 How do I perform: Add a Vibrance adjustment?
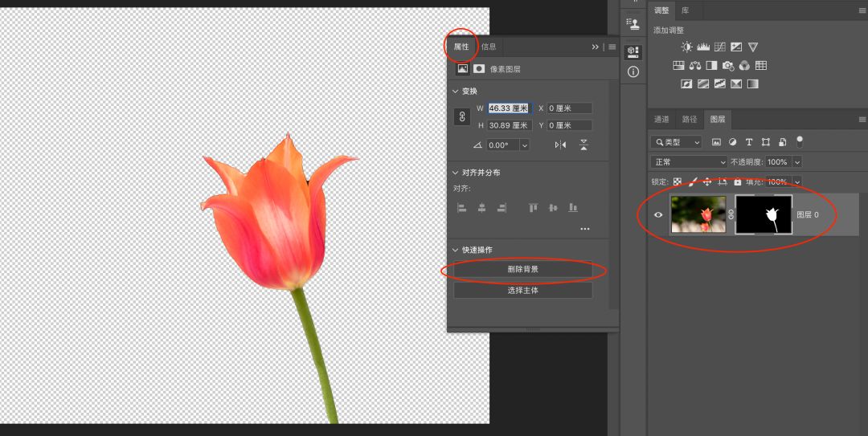[x=753, y=47]
